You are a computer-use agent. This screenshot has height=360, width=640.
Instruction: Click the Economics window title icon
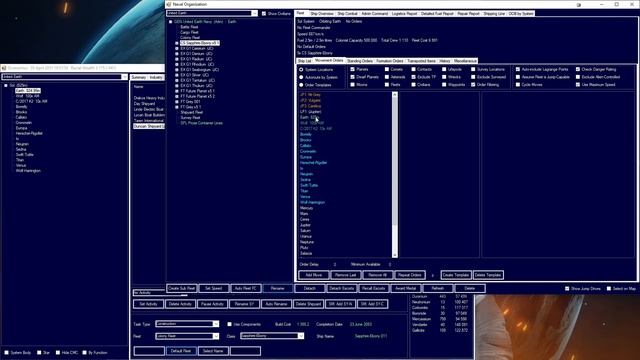coord(4,68)
